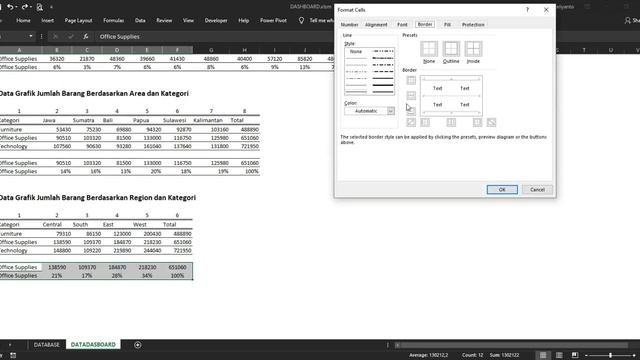Open the Undo history dropdown arrow
The width and height of the screenshot is (640, 360).
click(16, 7)
